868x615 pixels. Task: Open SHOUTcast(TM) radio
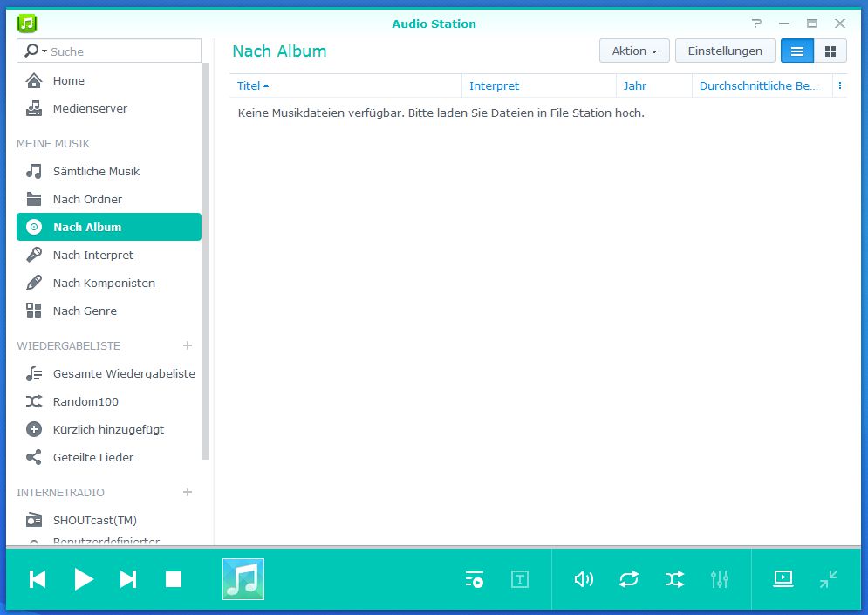(109, 520)
